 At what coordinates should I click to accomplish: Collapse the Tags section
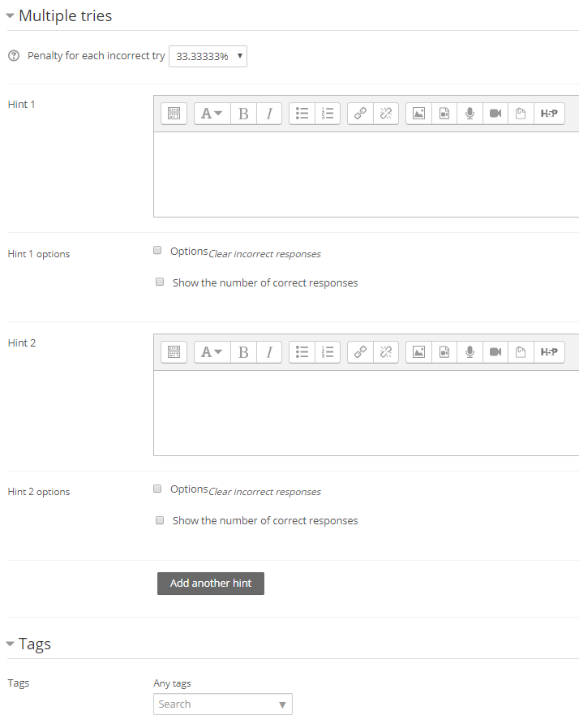(x=10, y=644)
